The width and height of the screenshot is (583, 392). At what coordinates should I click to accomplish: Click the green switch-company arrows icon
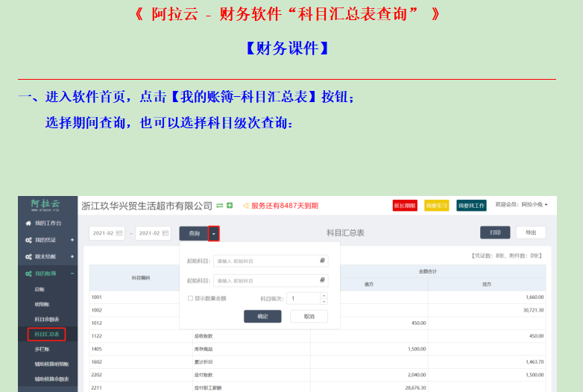220,206
